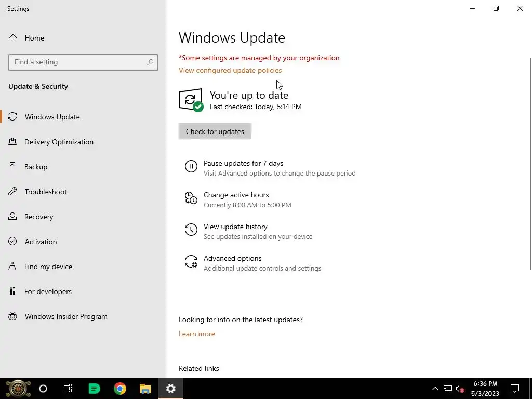
Task: Launch Google Chrome from the taskbar
Action: point(120,389)
